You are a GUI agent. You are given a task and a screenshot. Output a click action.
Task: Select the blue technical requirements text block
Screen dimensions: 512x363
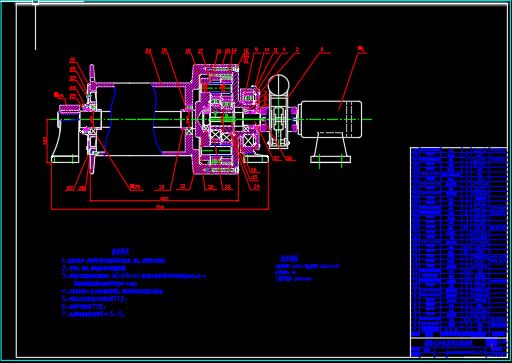tap(134, 283)
